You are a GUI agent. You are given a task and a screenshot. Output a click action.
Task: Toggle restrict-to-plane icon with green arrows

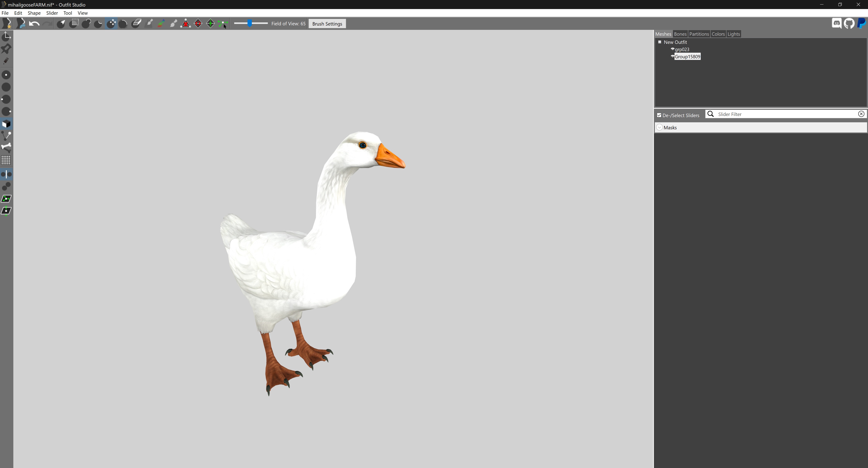coord(6,199)
